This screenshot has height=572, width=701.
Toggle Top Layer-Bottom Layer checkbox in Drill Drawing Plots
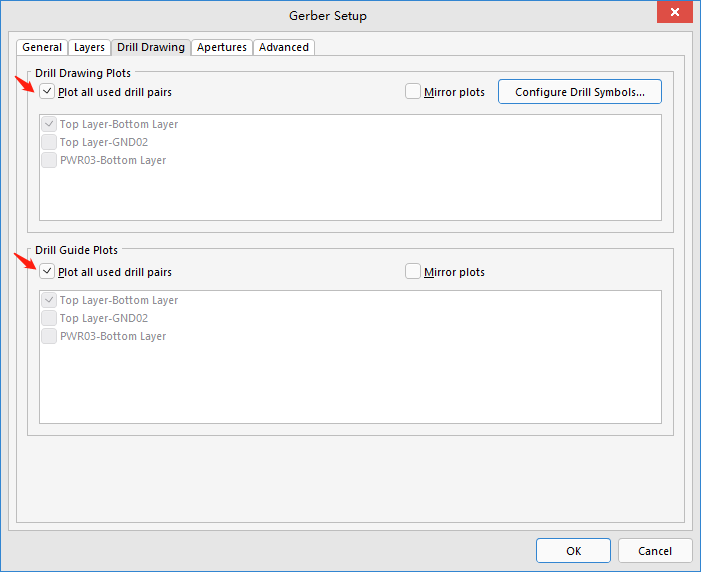(49, 124)
